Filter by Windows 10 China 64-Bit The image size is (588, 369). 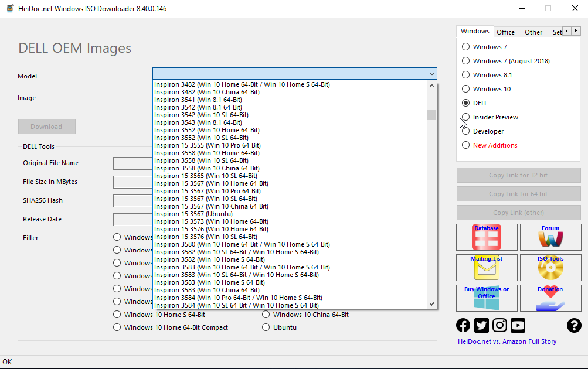coord(266,315)
